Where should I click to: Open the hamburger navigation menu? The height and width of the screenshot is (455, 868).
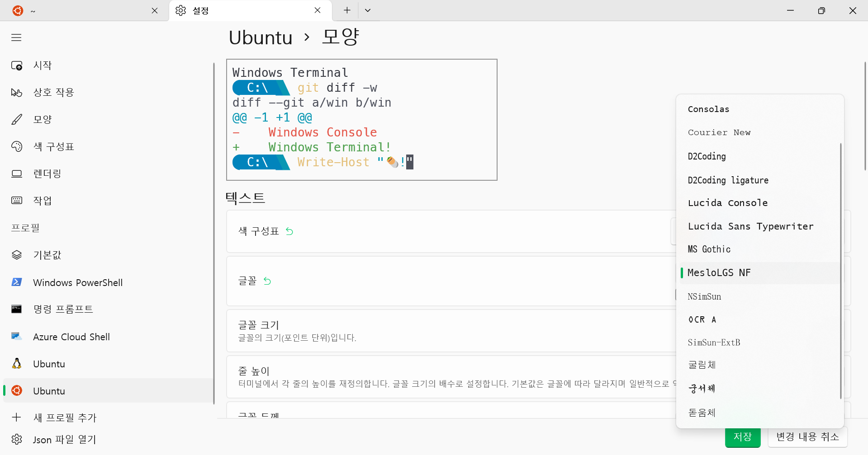(16, 38)
